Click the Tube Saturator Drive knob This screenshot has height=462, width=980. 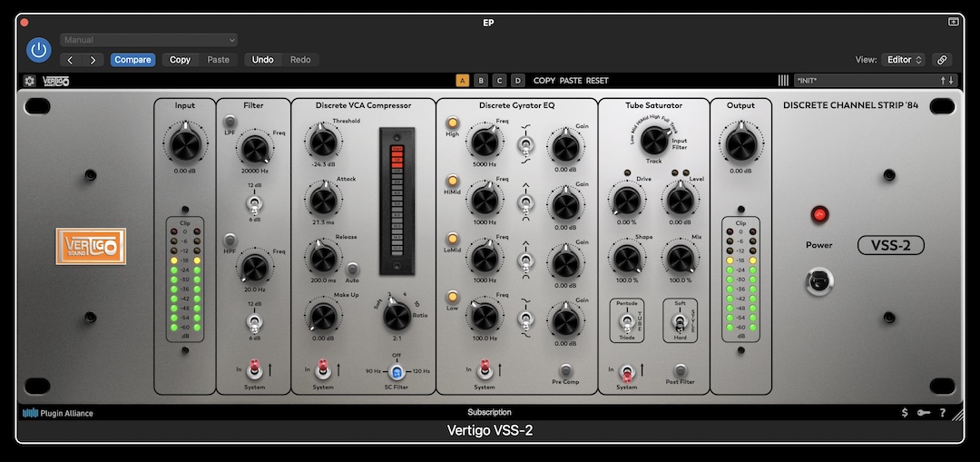625,200
